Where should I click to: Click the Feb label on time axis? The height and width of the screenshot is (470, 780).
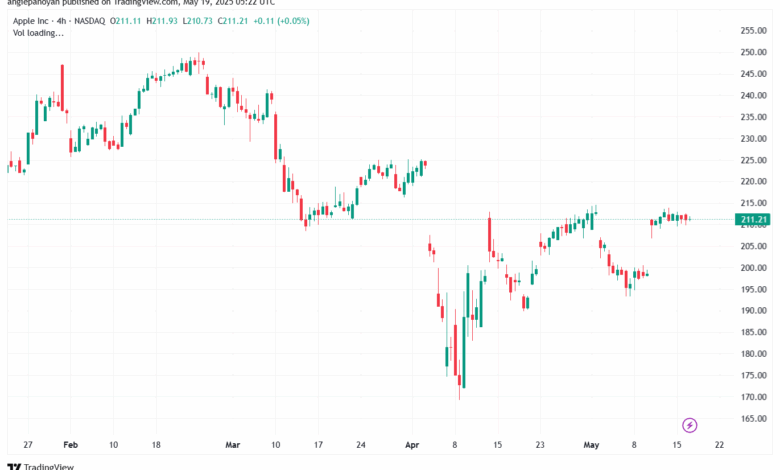(71, 445)
